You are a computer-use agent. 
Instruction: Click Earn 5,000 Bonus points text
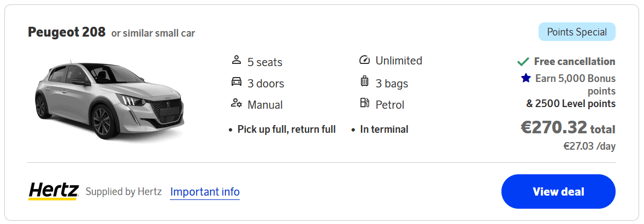pyautogui.click(x=575, y=84)
